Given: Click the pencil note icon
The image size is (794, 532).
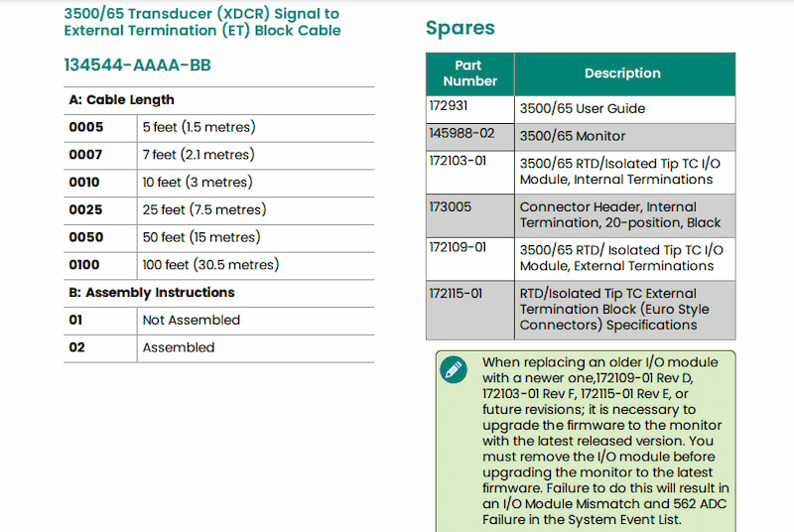Looking at the screenshot, I should point(454,370).
